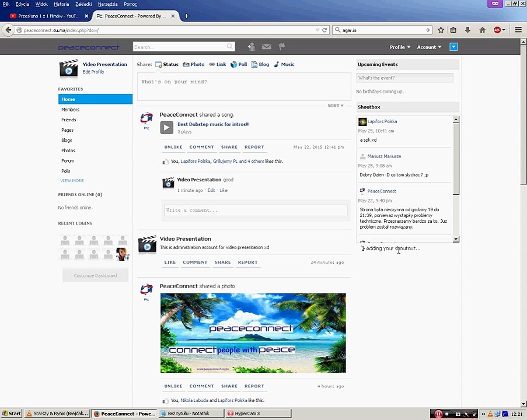This screenshot has height=420, width=527.
Task: Click the Write a comment field
Action: point(256,211)
